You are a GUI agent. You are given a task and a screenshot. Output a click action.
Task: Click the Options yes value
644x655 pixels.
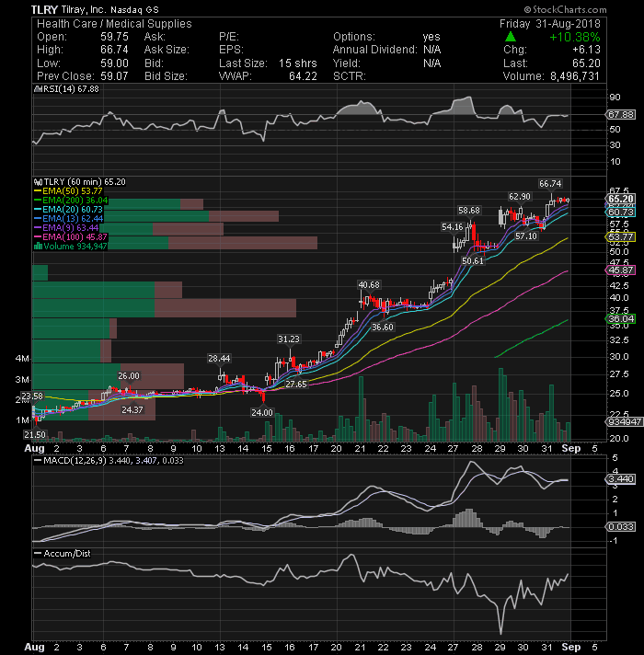coord(431,37)
